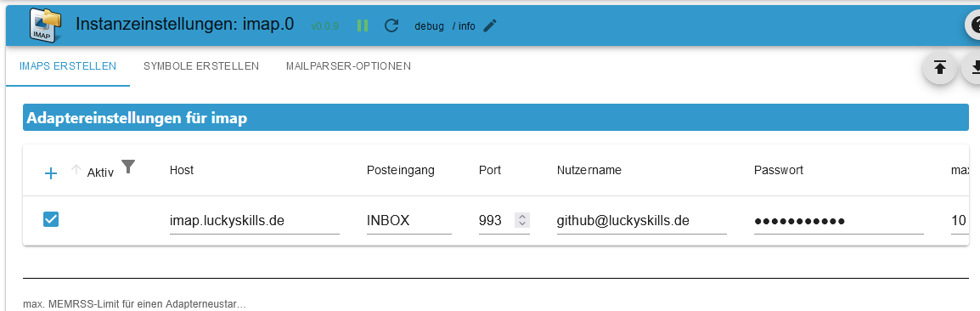
Task: Click the masked Passwort field
Action: pyautogui.click(x=839, y=220)
